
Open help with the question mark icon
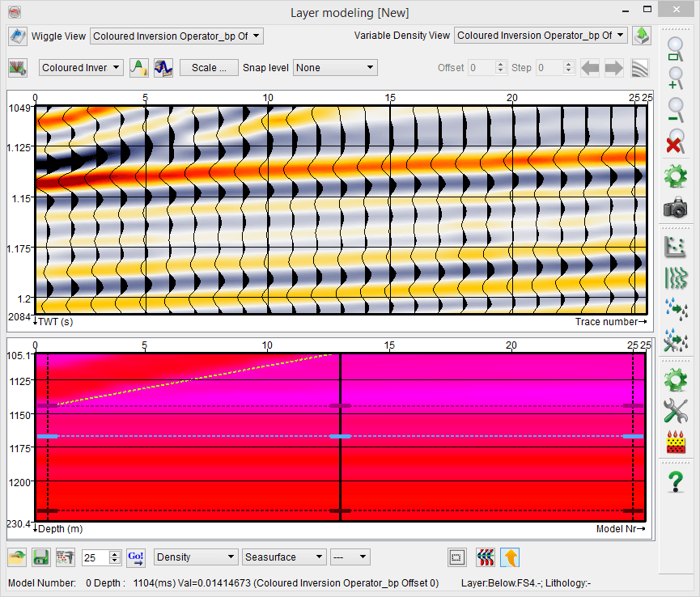[674, 483]
